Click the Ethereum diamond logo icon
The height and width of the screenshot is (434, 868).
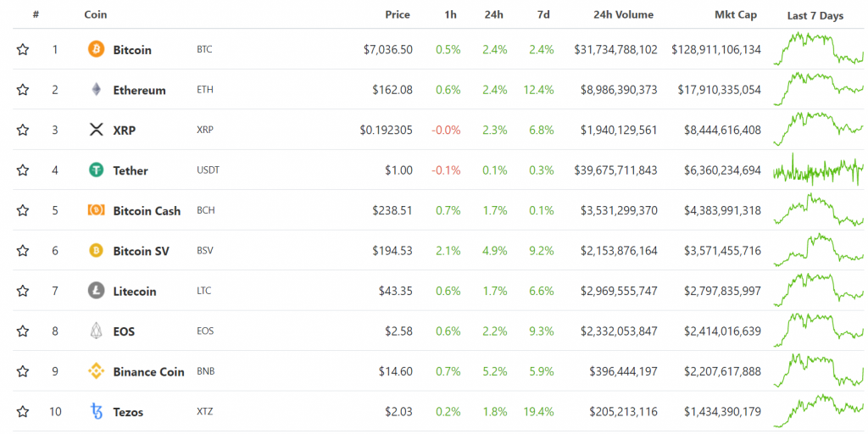(x=97, y=90)
